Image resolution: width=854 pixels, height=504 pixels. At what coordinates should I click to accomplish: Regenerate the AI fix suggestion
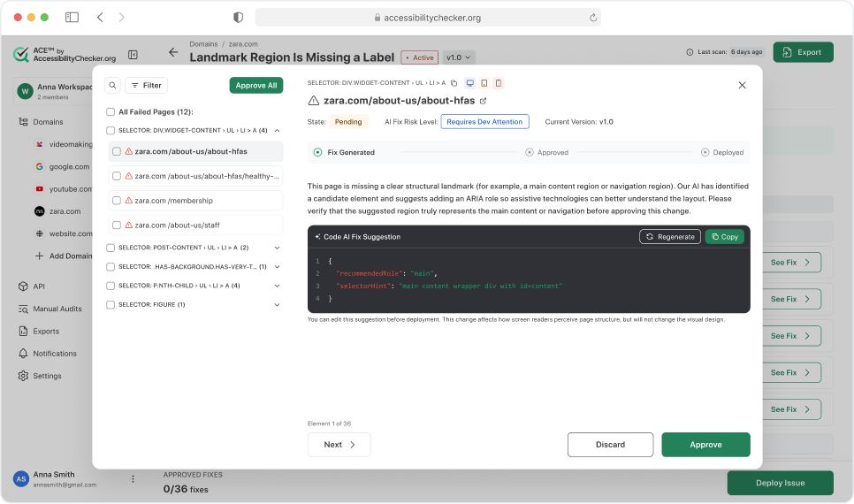pos(670,236)
